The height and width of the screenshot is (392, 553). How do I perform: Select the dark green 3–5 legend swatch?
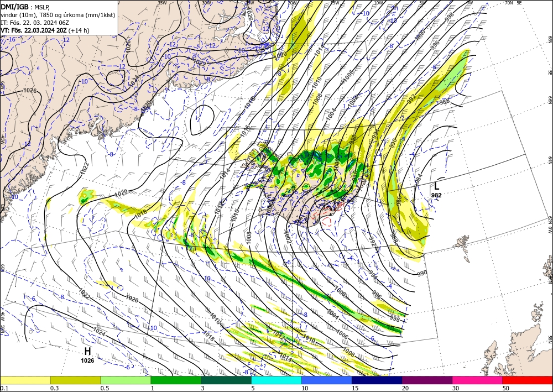pyautogui.click(x=226, y=380)
